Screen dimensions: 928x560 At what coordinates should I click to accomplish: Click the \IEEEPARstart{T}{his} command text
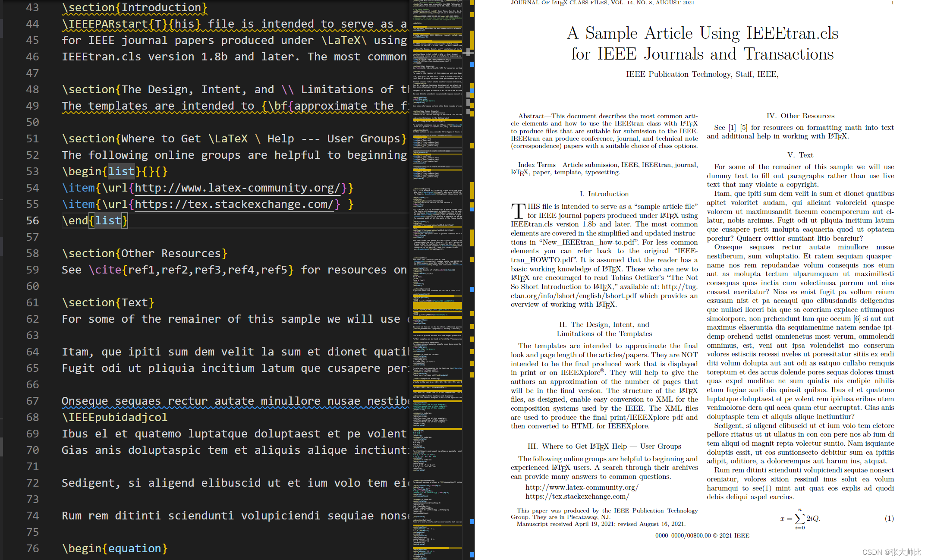tap(131, 24)
